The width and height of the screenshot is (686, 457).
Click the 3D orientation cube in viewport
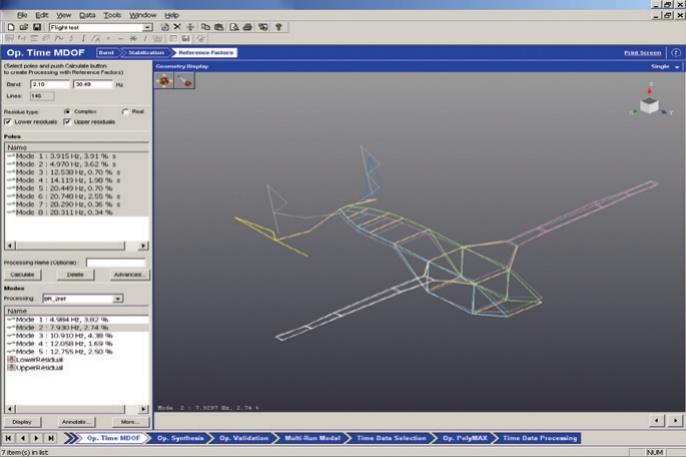point(649,105)
